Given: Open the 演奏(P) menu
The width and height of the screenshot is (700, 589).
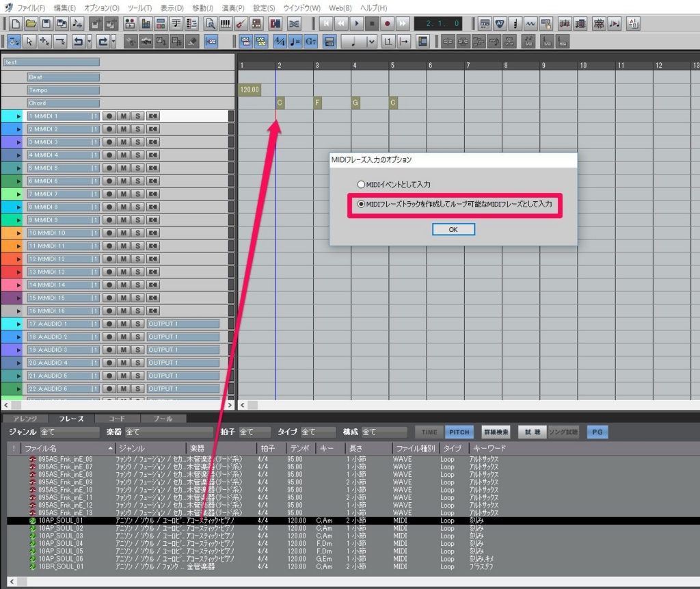Looking at the screenshot, I should (233, 8).
